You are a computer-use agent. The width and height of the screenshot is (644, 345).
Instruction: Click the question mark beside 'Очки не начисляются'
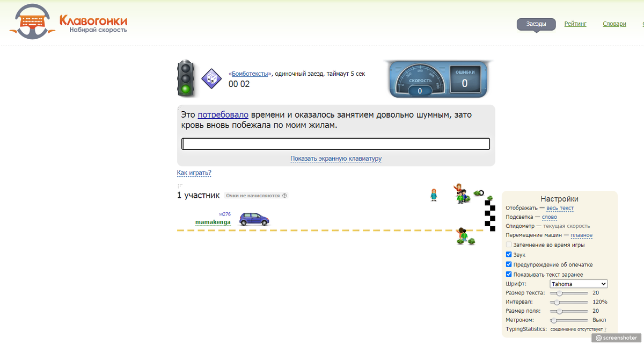tap(284, 196)
